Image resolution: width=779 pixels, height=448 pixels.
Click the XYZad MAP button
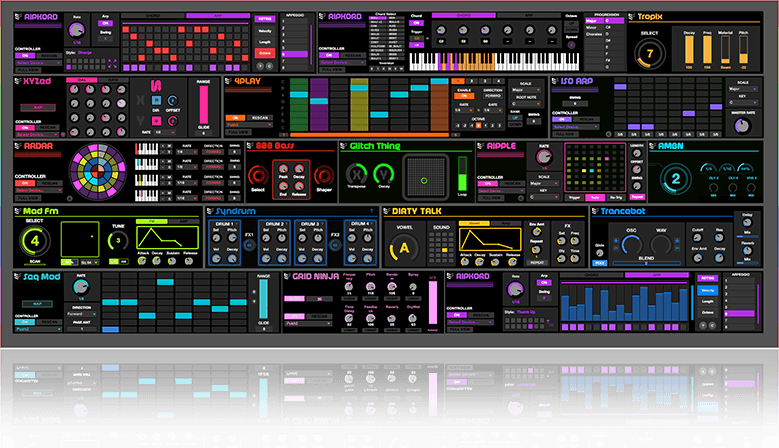38,107
